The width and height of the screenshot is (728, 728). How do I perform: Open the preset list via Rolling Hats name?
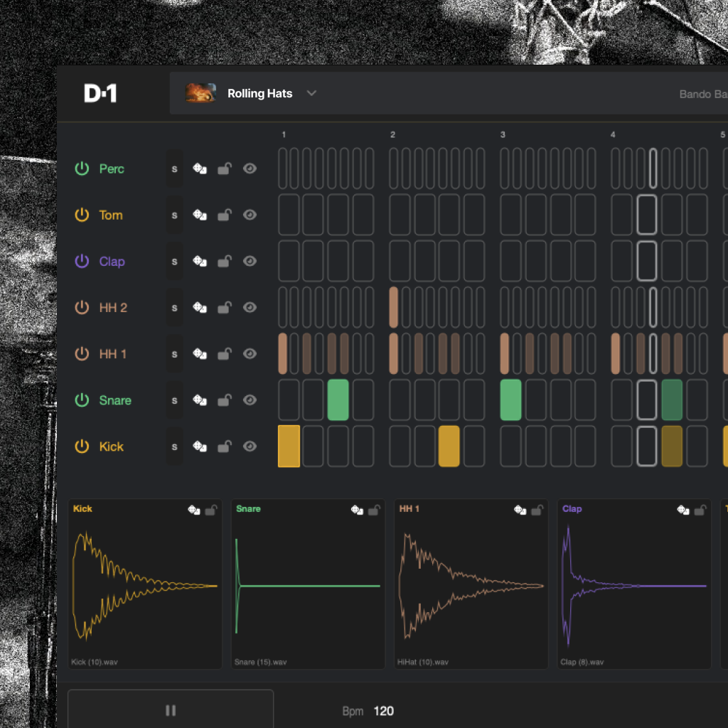(259, 93)
